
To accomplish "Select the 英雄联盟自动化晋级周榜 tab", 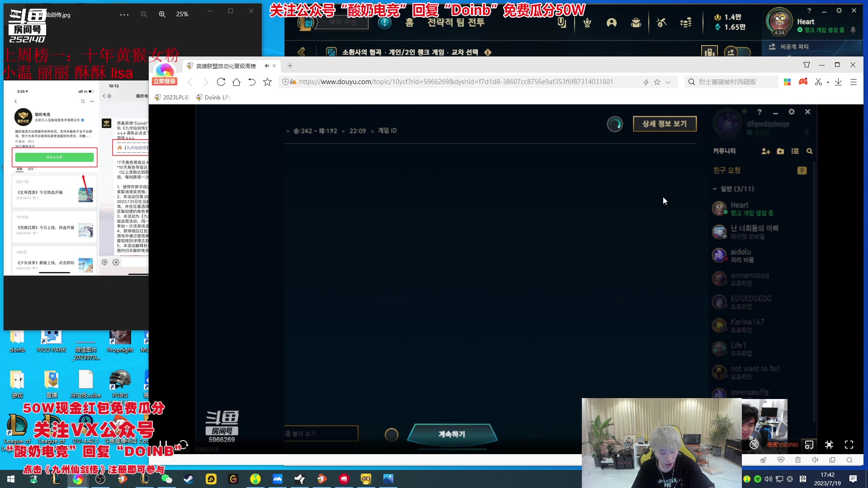I will [226, 66].
